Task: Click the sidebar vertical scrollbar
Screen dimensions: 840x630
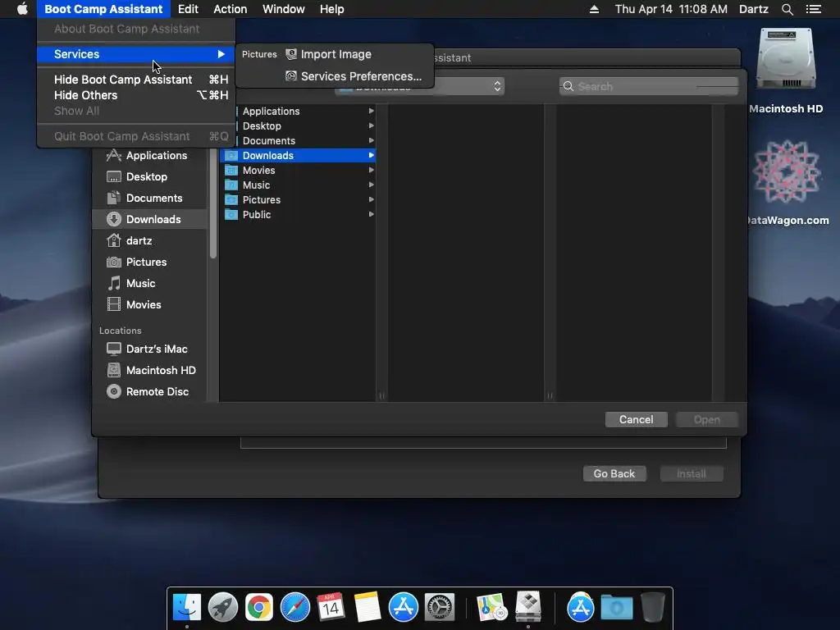Action: 213,203
